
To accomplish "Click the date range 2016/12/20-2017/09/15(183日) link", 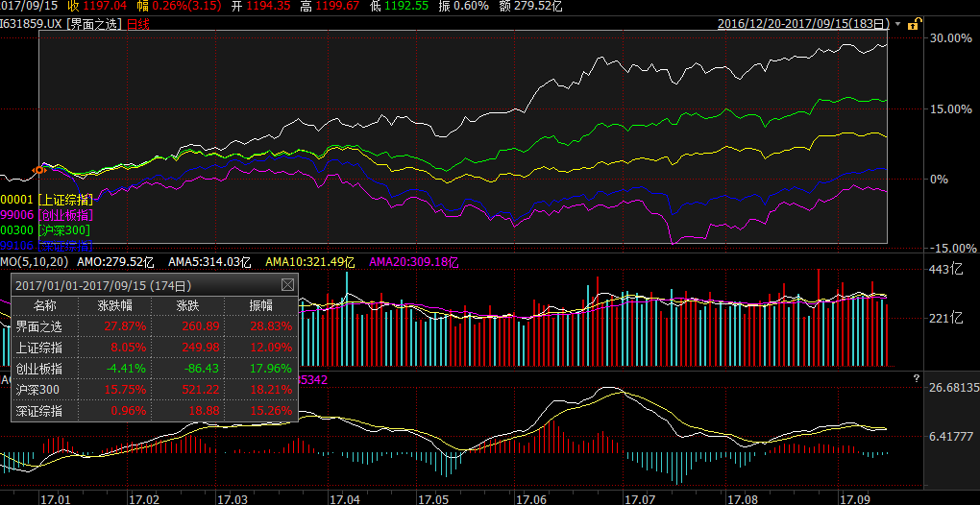I will pyautogui.click(x=804, y=24).
